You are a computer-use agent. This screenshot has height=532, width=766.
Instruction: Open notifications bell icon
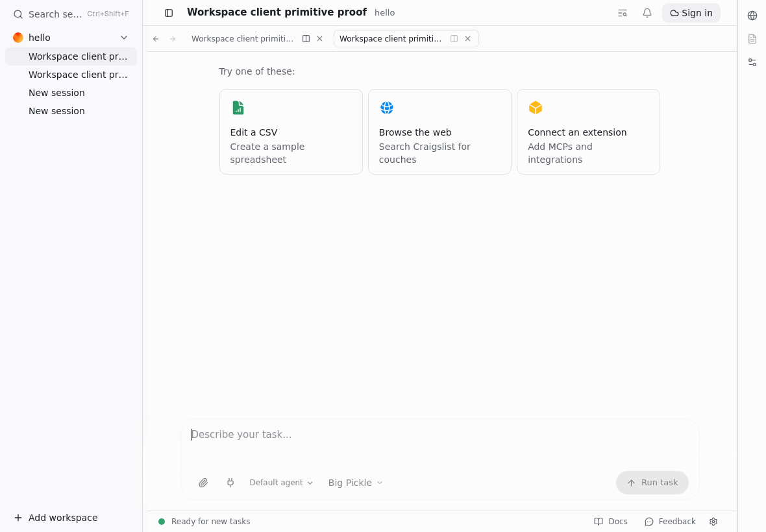[647, 13]
